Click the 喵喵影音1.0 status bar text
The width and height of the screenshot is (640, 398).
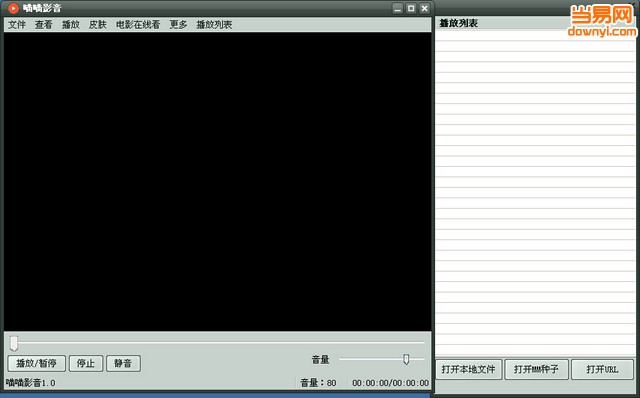(x=31, y=383)
